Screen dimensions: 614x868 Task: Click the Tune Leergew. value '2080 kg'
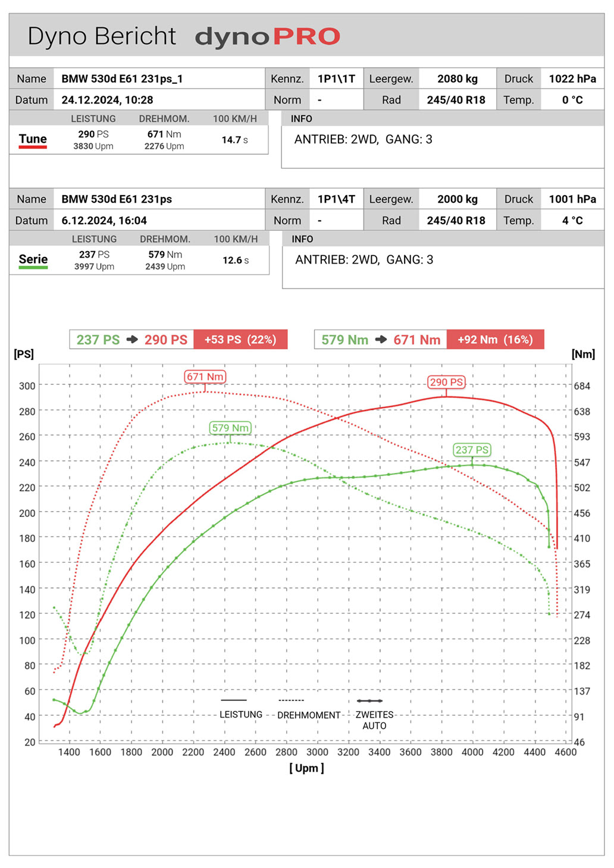458,79
